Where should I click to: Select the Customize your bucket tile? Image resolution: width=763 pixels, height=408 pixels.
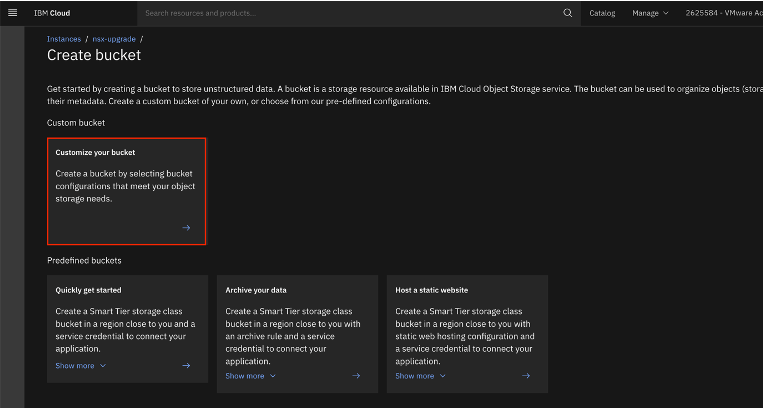click(x=127, y=190)
